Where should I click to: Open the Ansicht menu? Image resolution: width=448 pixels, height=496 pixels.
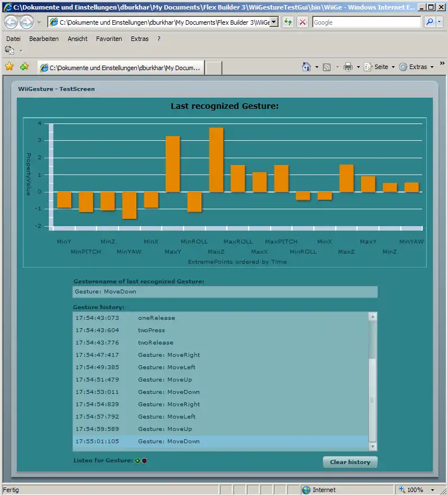click(x=77, y=39)
